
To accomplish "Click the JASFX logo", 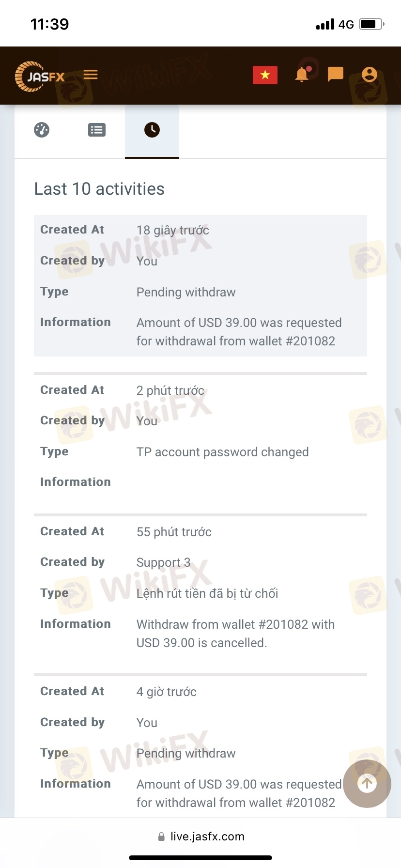I will pyautogui.click(x=40, y=76).
